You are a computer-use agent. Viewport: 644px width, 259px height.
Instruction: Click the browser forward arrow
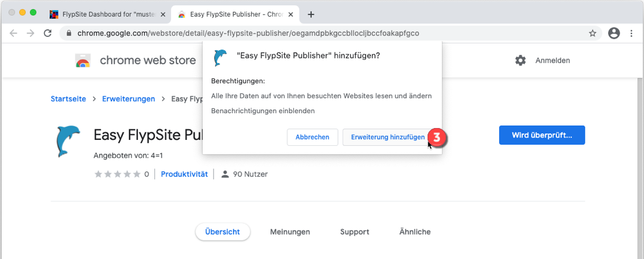[x=30, y=33]
